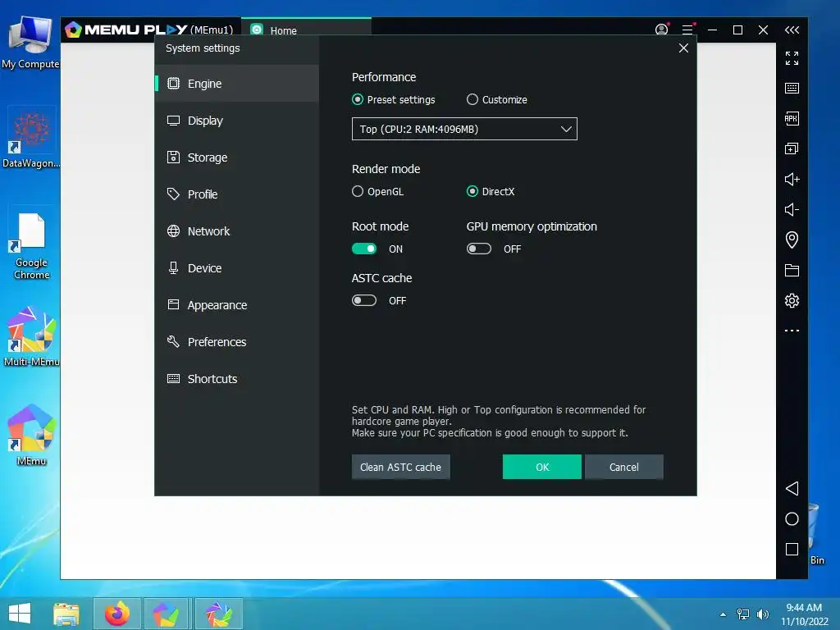840x630 pixels.
Task: Click the MEMU PLAY logo in title bar
Action: coord(126,30)
